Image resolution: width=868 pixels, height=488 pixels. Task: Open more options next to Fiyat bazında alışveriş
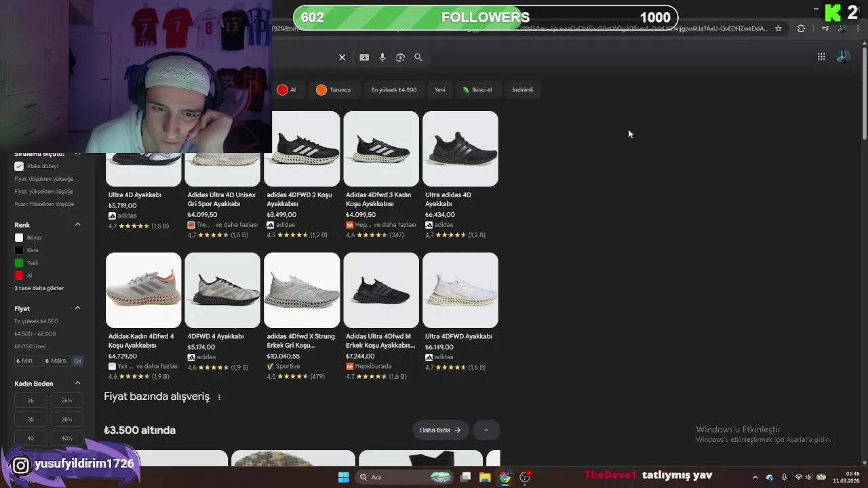point(219,397)
